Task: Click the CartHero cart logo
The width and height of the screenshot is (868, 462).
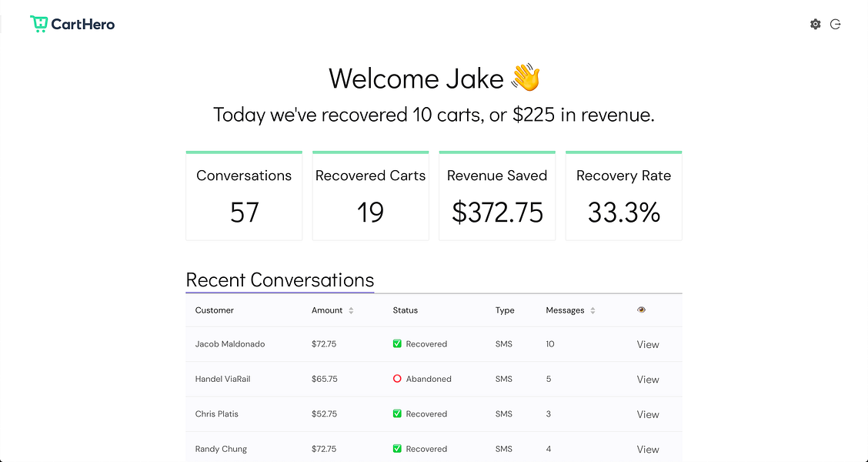Action: (x=39, y=24)
